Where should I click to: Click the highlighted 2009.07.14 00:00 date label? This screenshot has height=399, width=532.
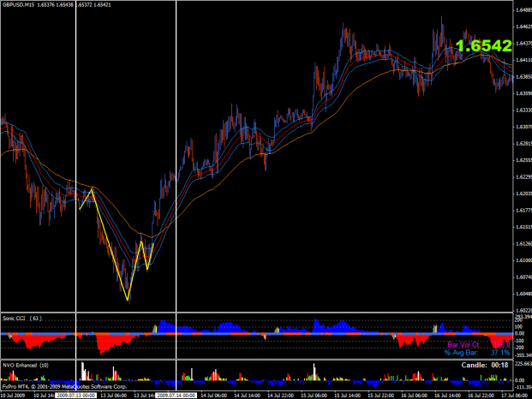[176, 396]
